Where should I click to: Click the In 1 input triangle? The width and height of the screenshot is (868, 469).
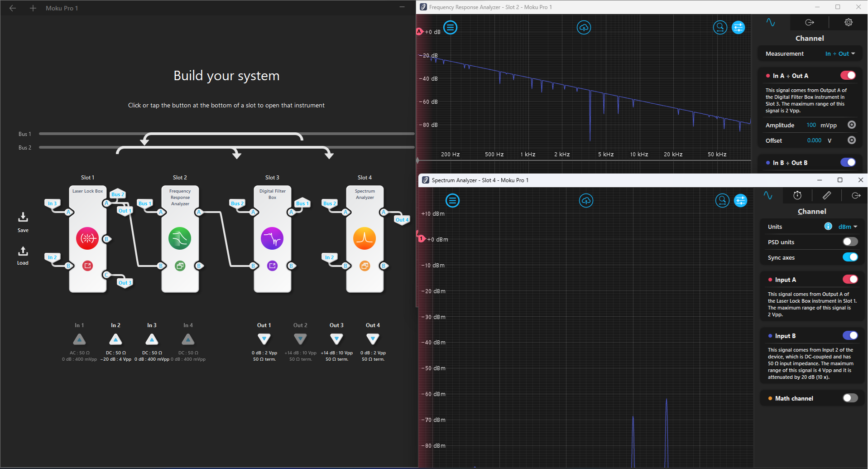pos(79,339)
